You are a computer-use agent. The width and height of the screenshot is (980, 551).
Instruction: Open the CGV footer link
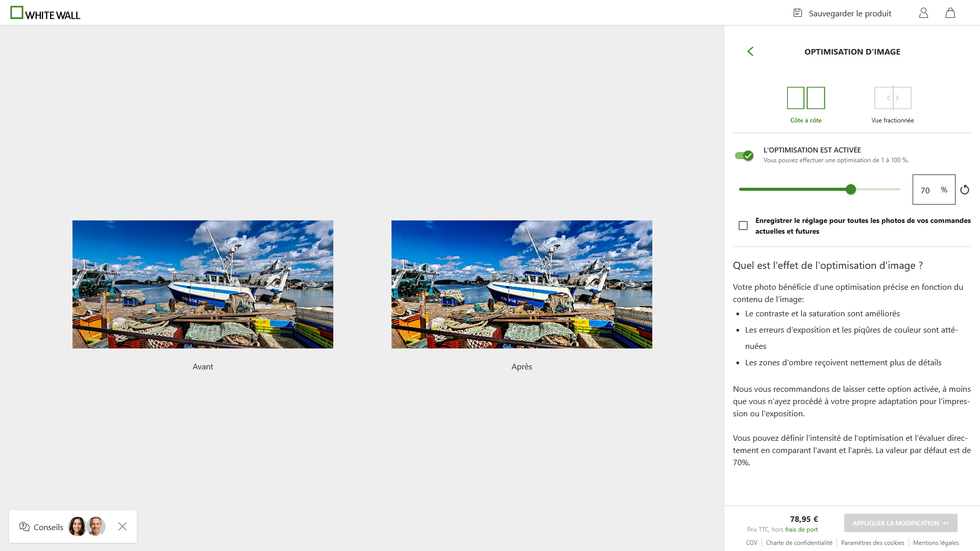click(x=751, y=543)
